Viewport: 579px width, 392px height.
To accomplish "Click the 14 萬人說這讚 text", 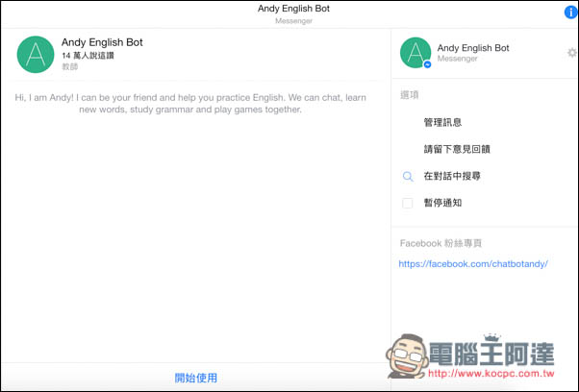I will 88,56.
